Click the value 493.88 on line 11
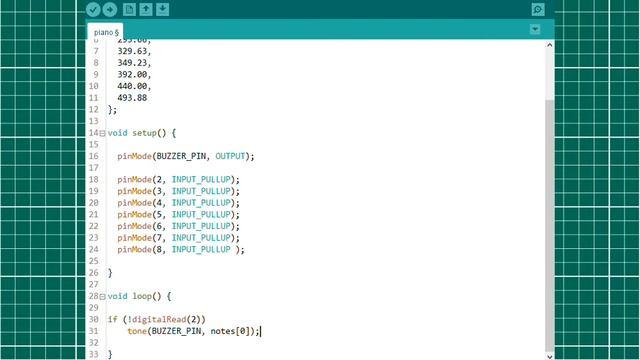This screenshot has width=640, height=360. [132, 98]
